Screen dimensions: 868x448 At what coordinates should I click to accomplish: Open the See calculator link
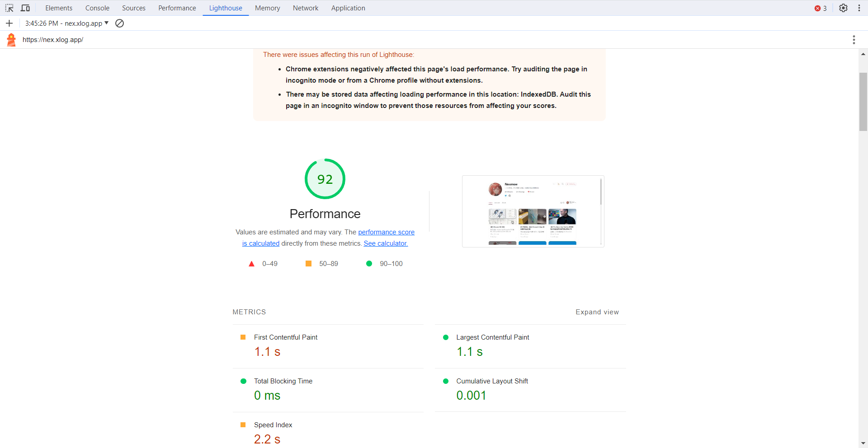[386, 243]
